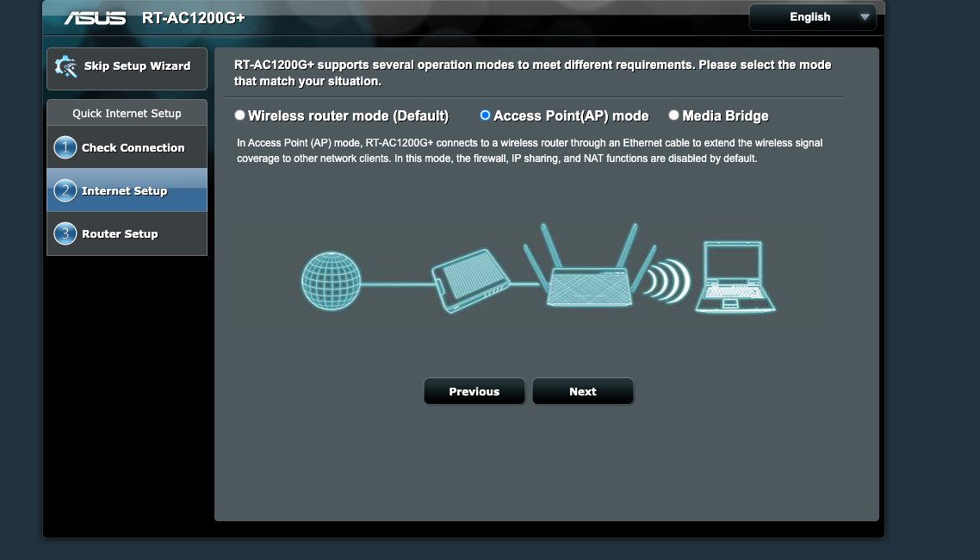Click the RT-AC1200G+ model title
The image size is (980, 560).
tap(194, 18)
